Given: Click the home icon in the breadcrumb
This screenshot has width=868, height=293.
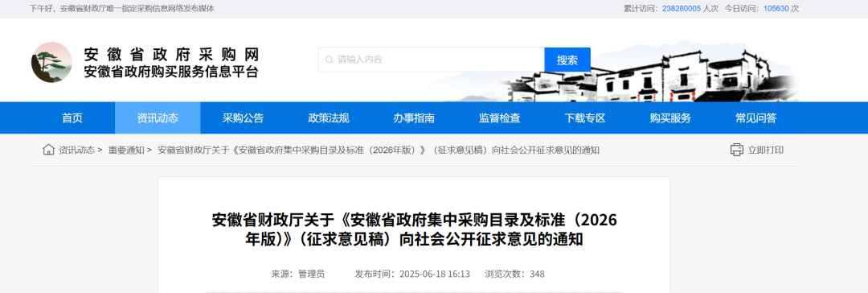Looking at the screenshot, I should [x=49, y=149].
